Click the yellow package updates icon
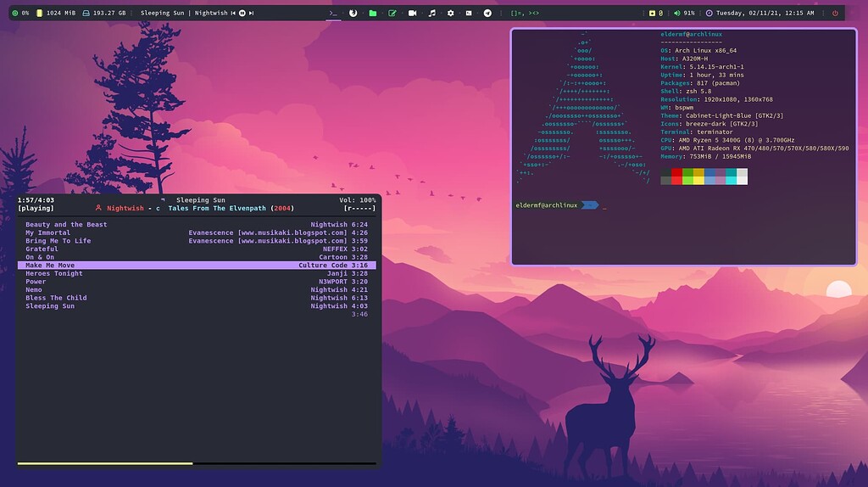 (x=652, y=13)
